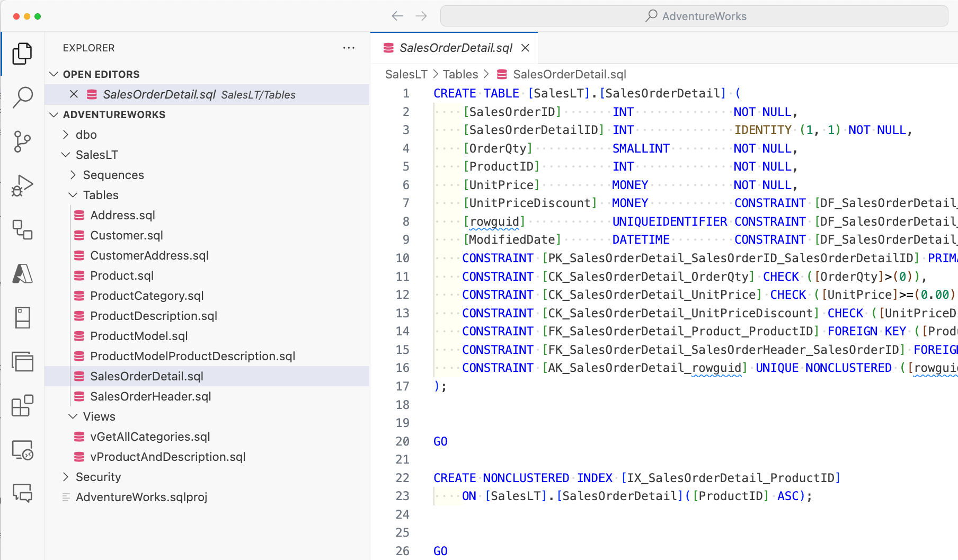Open the Azure panel from the sidebar
The width and height of the screenshot is (958, 560).
(x=21, y=274)
